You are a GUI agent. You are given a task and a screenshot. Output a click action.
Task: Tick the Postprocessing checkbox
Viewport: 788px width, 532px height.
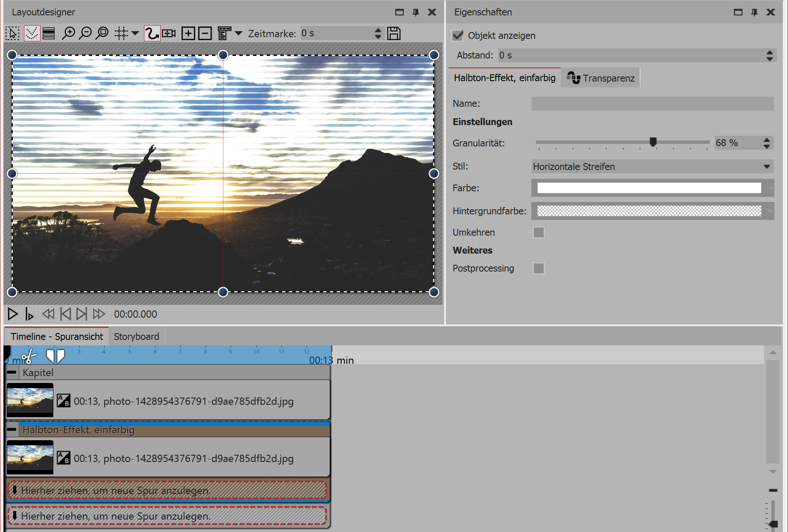click(x=539, y=268)
